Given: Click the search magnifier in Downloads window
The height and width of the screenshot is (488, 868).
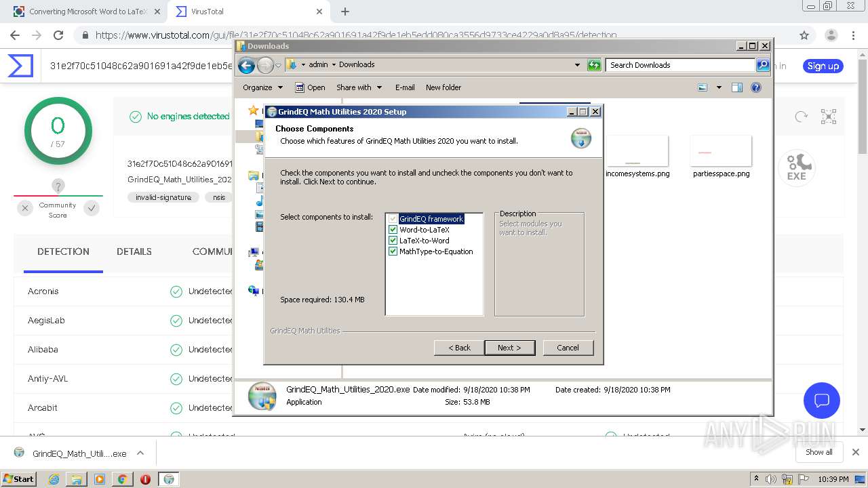Looking at the screenshot, I should [x=763, y=65].
